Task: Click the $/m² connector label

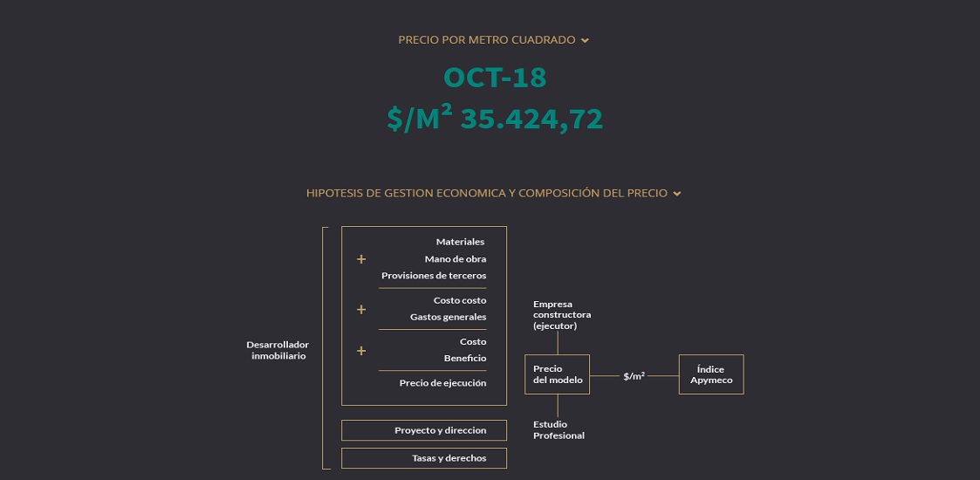Action: [x=634, y=376]
